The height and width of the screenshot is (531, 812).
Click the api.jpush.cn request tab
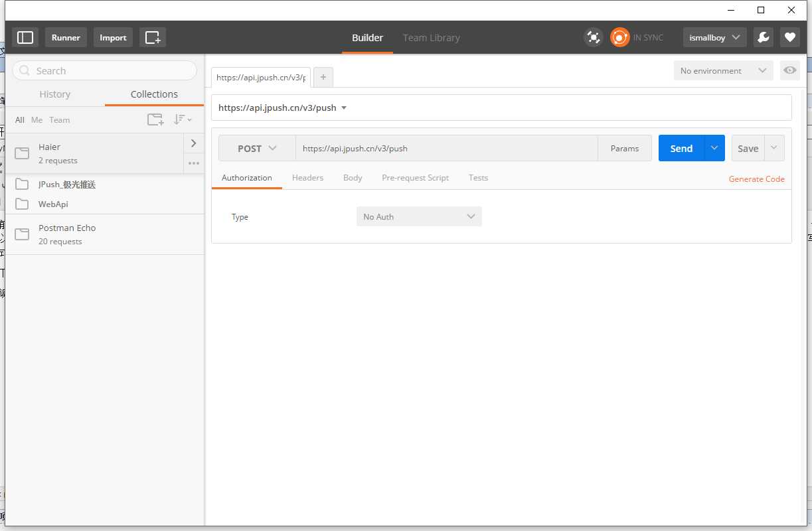tap(261, 77)
